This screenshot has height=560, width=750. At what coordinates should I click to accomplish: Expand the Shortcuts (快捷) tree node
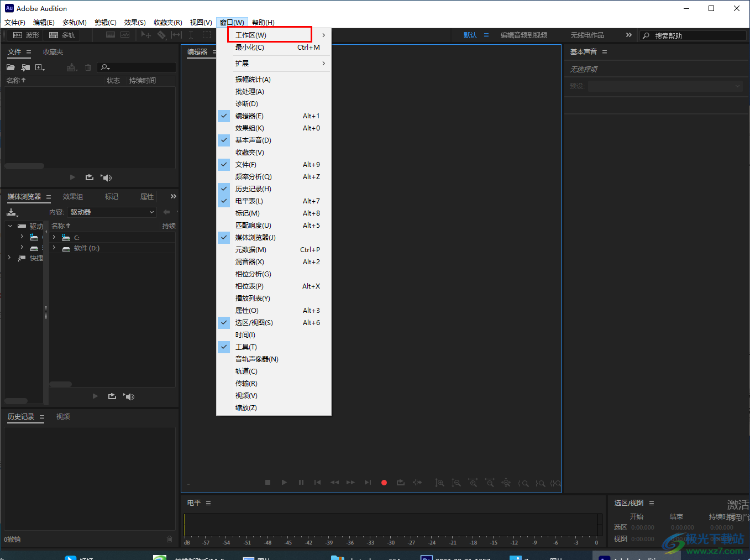[x=9, y=258]
